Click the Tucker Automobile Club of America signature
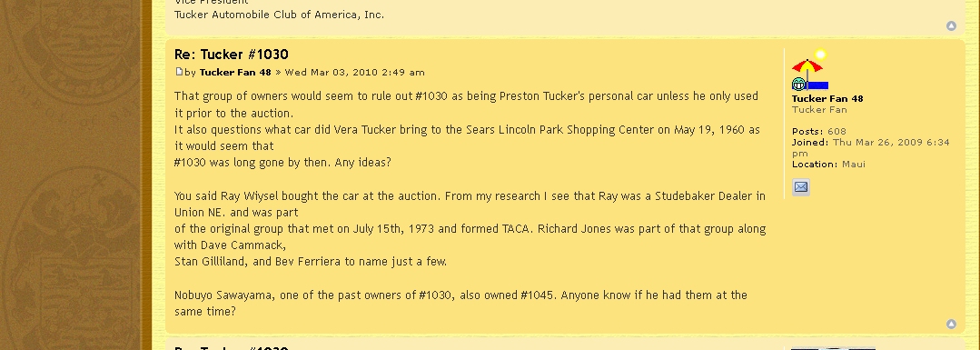This screenshot has width=980, height=350. click(x=280, y=15)
